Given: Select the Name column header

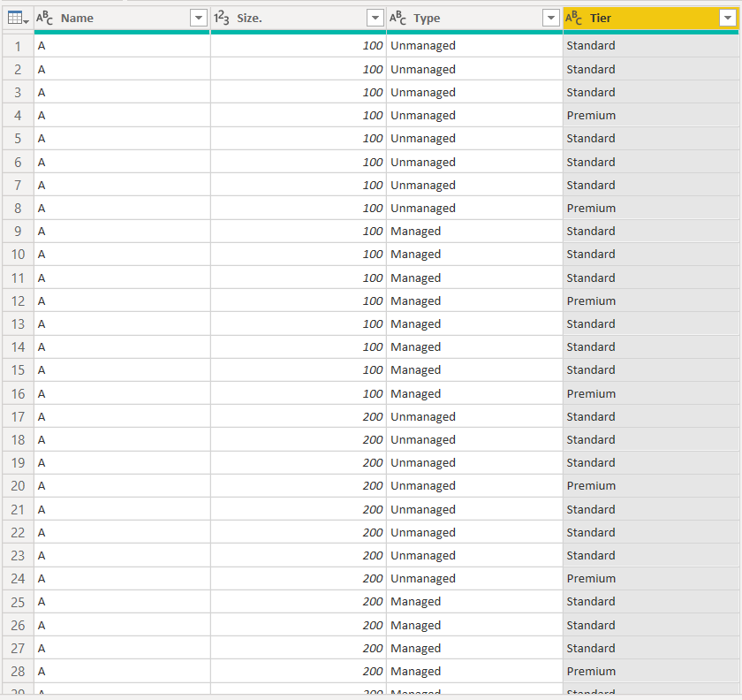Looking at the screenshot, I should pyautogui.click(x=122, y=18).
